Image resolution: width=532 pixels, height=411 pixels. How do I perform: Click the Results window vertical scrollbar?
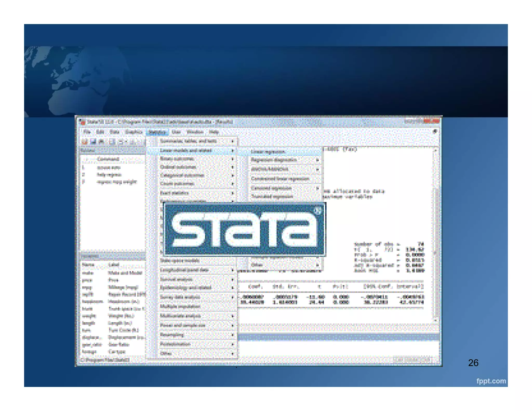click(435, 235)
